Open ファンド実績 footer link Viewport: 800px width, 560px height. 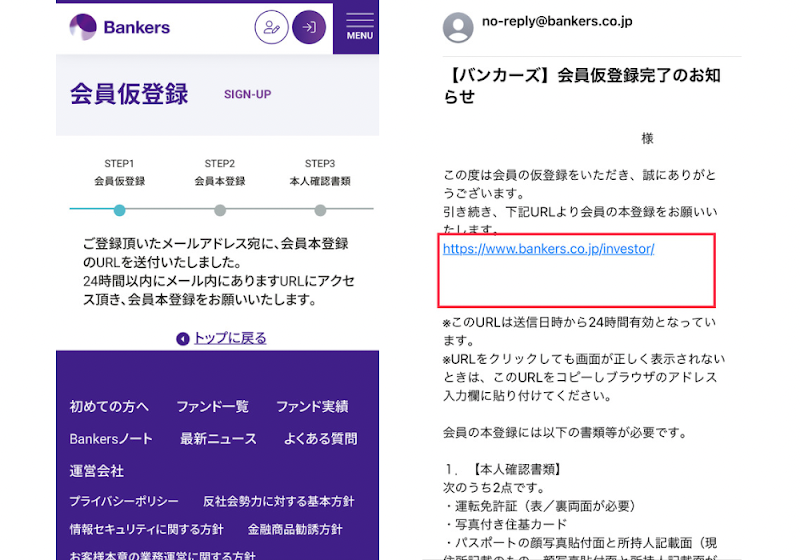coord(312,406)
